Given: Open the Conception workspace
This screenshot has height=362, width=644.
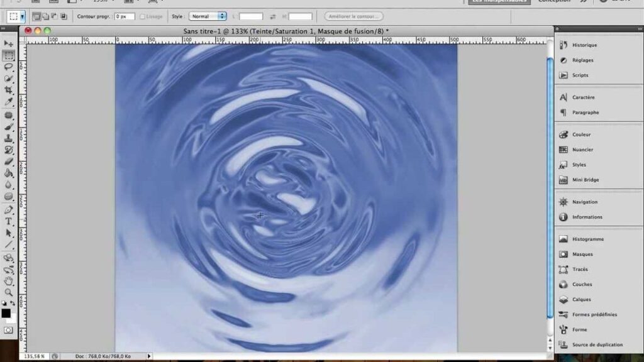Looking at the screenshot, I should click(x=554, y=1).
